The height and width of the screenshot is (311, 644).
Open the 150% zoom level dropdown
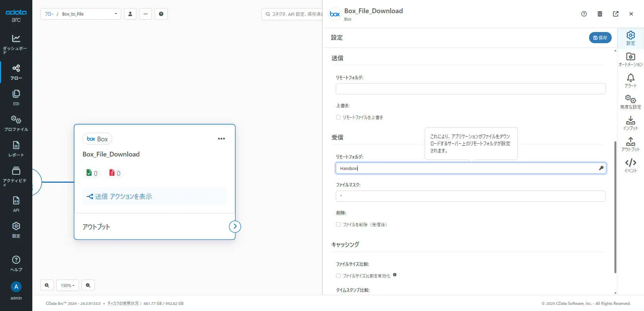click(x=67, y=285)
